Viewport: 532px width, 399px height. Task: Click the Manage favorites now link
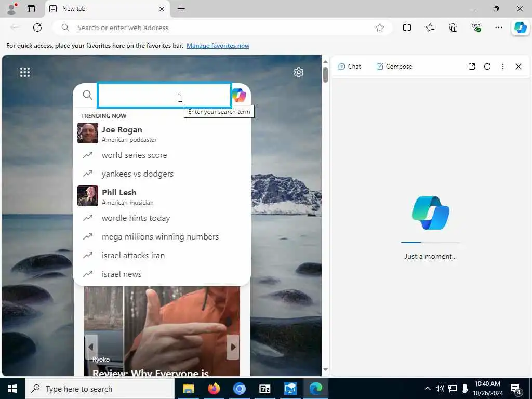tap(218, 46)
